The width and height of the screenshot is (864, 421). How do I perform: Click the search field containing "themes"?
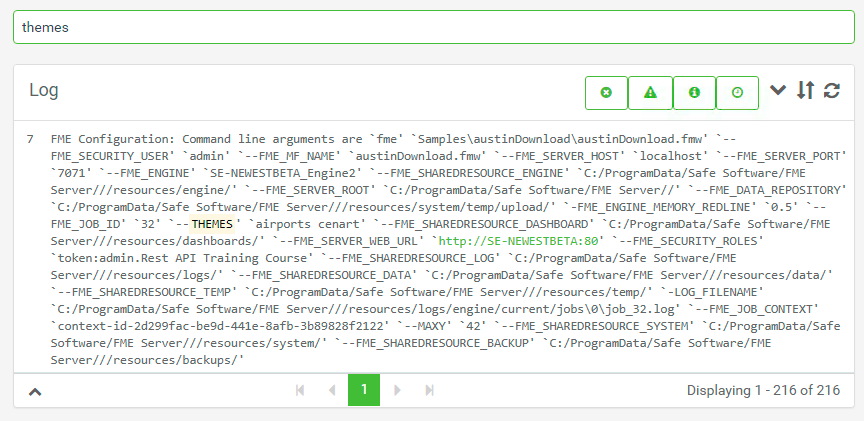click(434, 27)
